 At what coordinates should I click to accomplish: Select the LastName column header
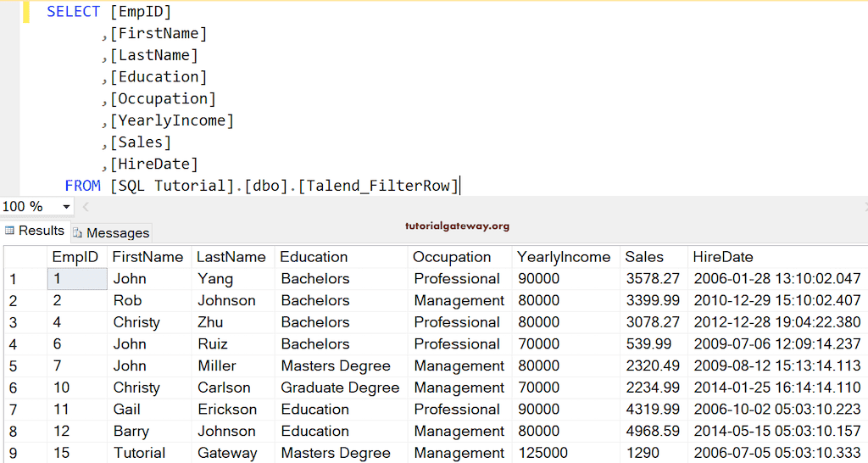233,257
